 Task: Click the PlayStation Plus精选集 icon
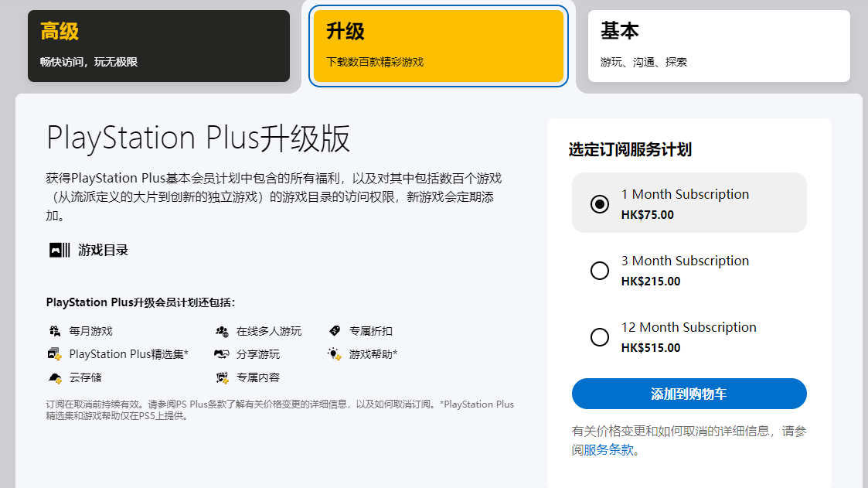coord(54,353)
